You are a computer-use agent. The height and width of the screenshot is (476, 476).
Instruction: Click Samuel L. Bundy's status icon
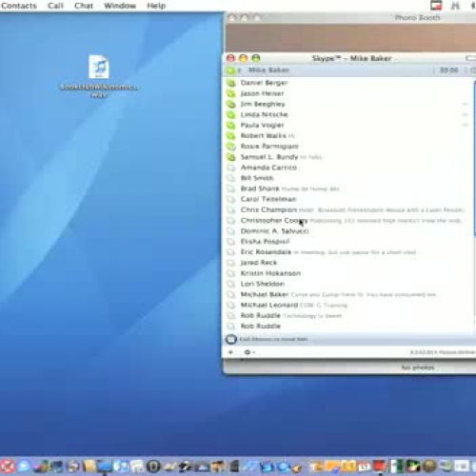coord(231,157)
